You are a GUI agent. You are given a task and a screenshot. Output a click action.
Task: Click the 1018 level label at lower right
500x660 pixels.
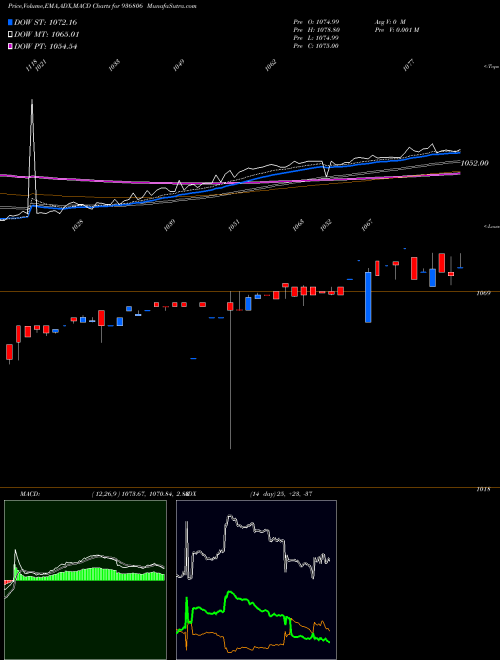pyautogui.click(x=483, y=490)
